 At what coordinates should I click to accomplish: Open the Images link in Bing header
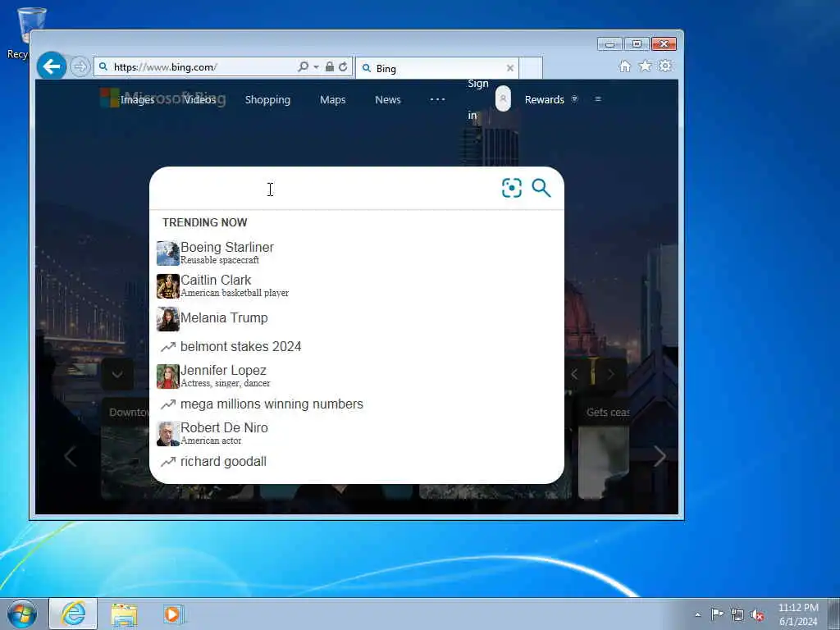point(137,99)
